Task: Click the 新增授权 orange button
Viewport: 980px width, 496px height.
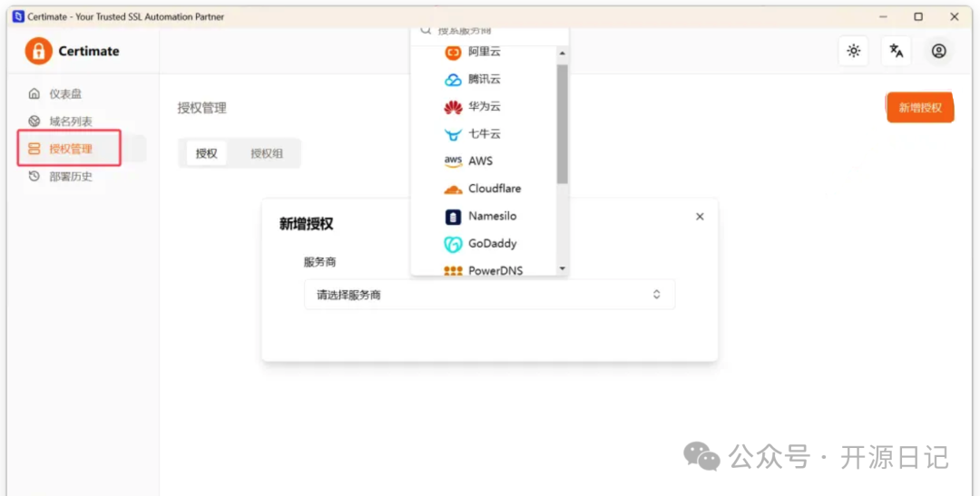Action: (x=920, y=108)
